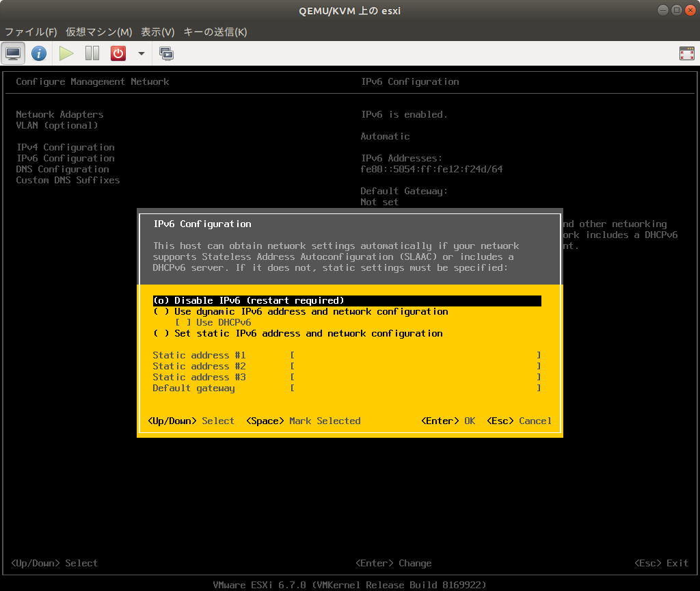
Task: Start the virtual machine with play button
Action: pos(66,53)
